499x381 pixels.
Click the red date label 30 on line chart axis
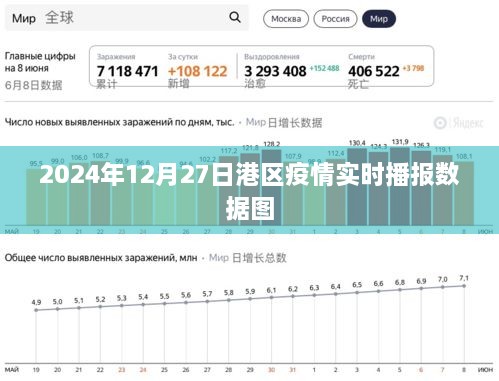[x=271, y=370]
